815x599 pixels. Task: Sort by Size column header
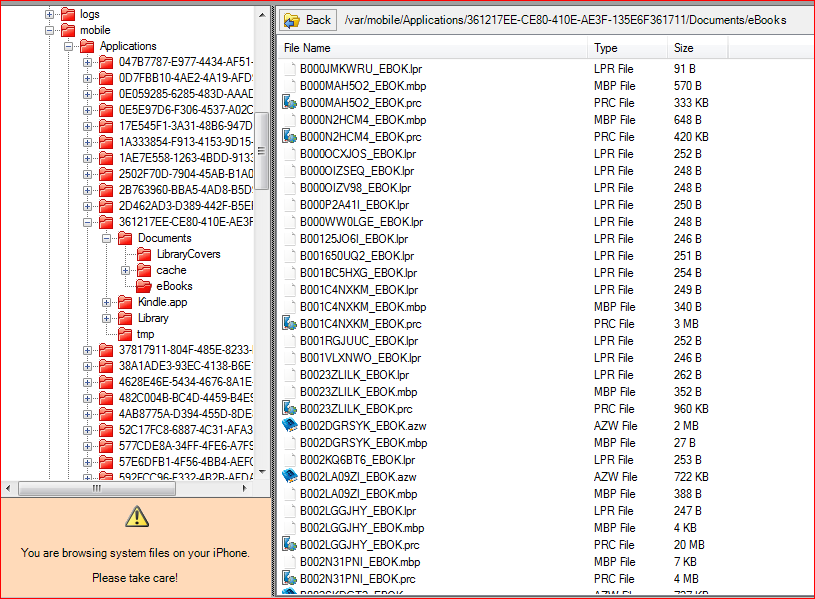coord(697,48)
